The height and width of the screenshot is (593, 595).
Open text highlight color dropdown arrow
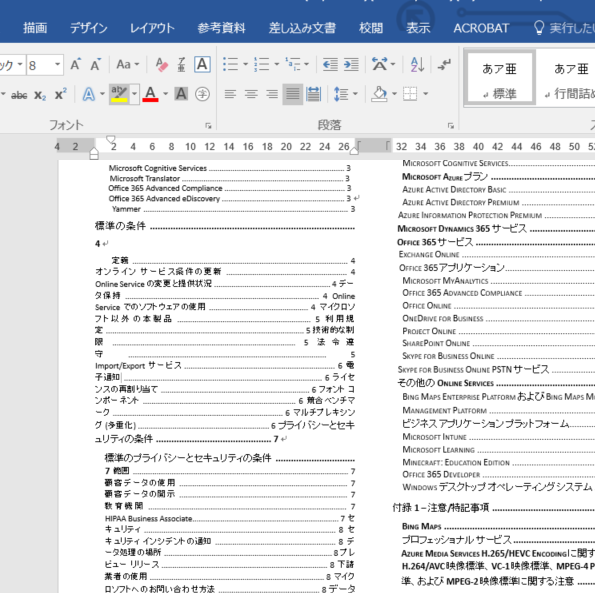134,94
